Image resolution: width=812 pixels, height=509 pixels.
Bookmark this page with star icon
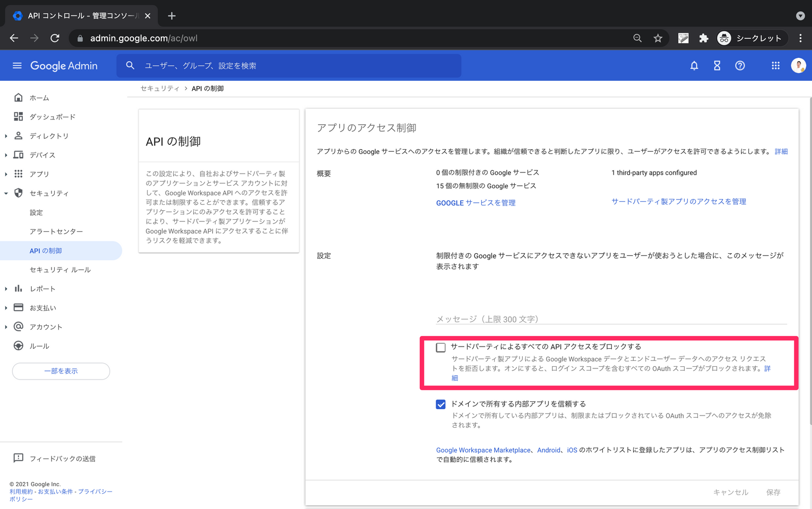[x=658, y=38]
